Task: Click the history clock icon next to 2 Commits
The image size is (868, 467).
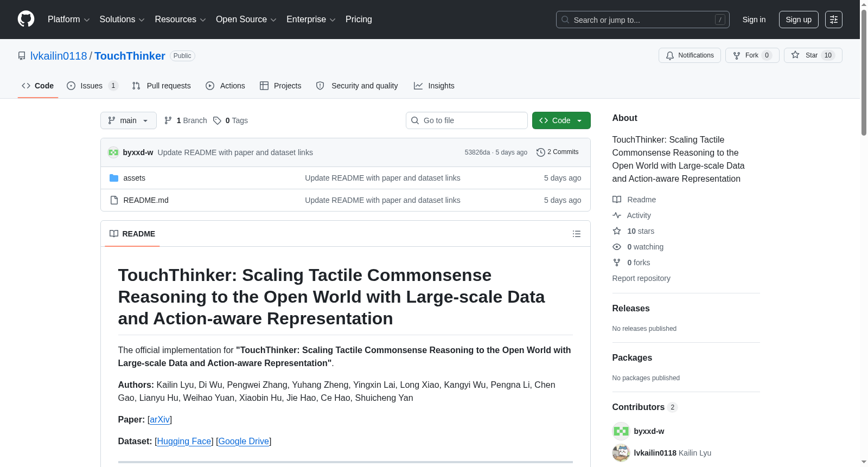Action: tap(540, 152)
